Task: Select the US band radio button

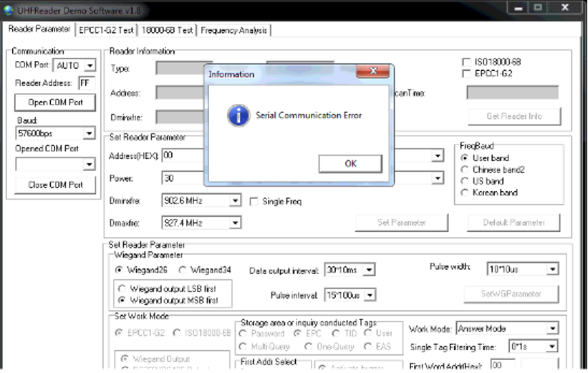Action: coord(465,181)
